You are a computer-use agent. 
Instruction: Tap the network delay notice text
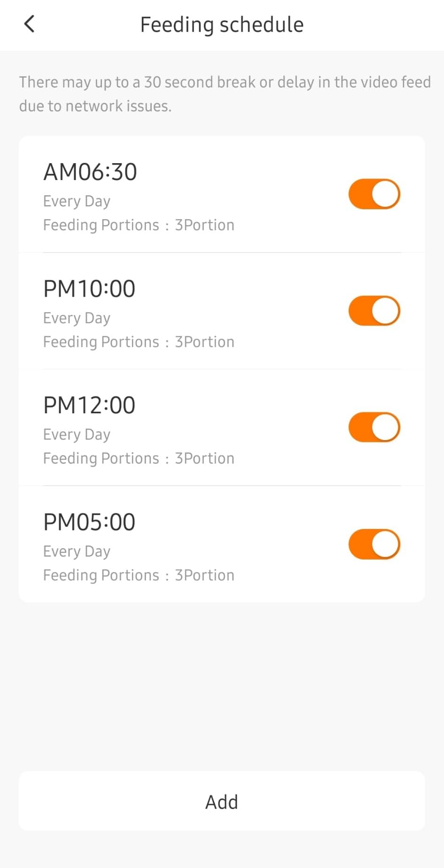pyautogui.click(x=225, y=94)
